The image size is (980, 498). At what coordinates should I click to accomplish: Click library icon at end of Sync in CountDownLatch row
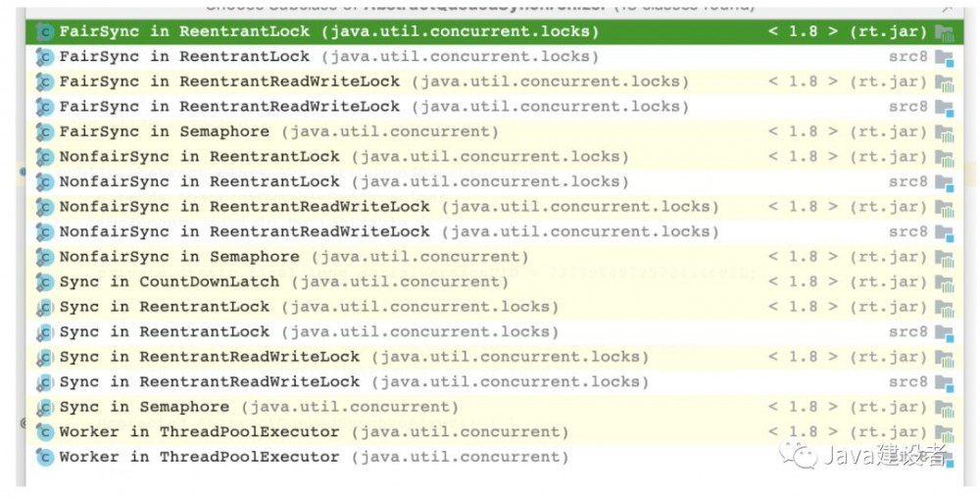(944, 282)
